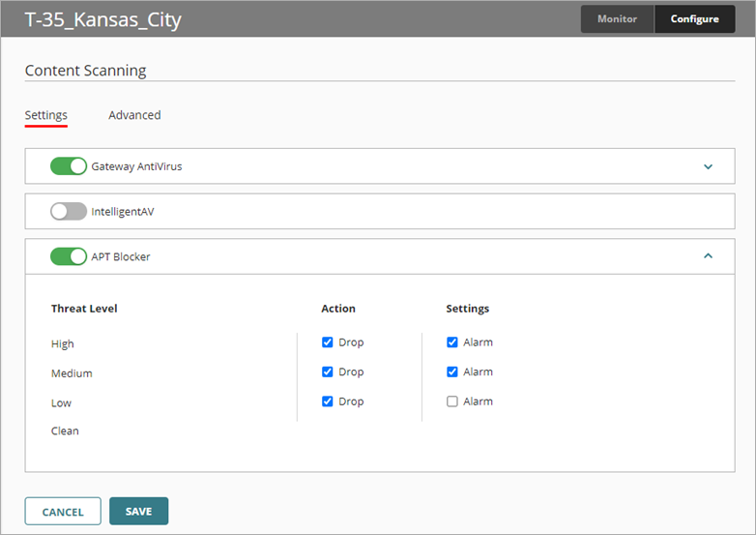
Task: Click the Configure mode button
Action: [x=694, y=19]
